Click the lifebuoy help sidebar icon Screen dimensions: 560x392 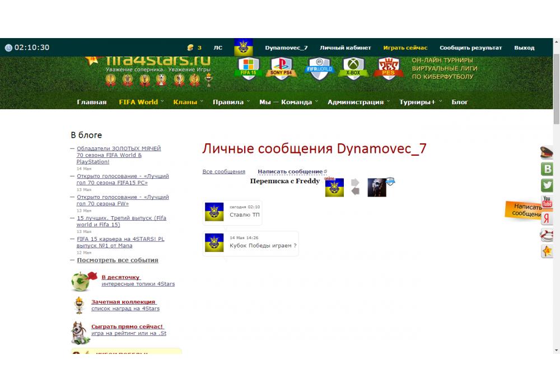(547, 235)
